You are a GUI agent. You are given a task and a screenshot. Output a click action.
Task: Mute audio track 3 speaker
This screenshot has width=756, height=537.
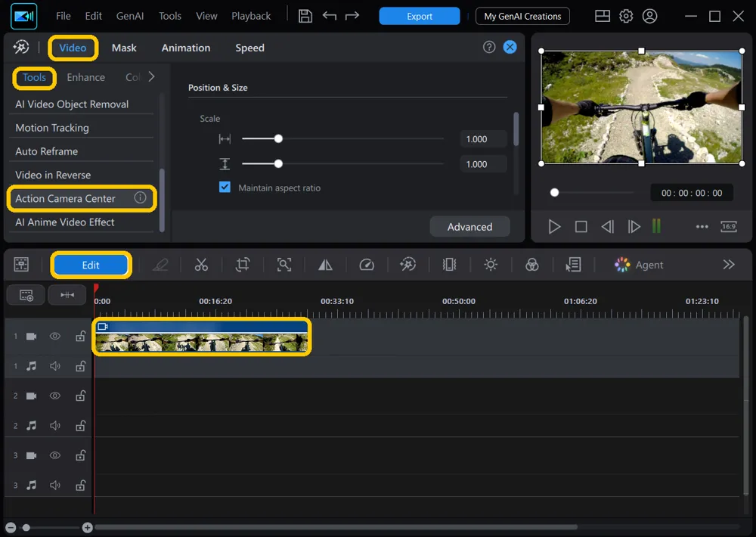click(x=55, y=485)
